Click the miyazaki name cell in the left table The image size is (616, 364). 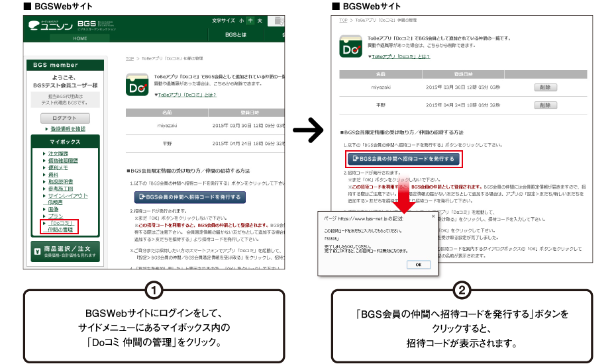tap(167, 126)
